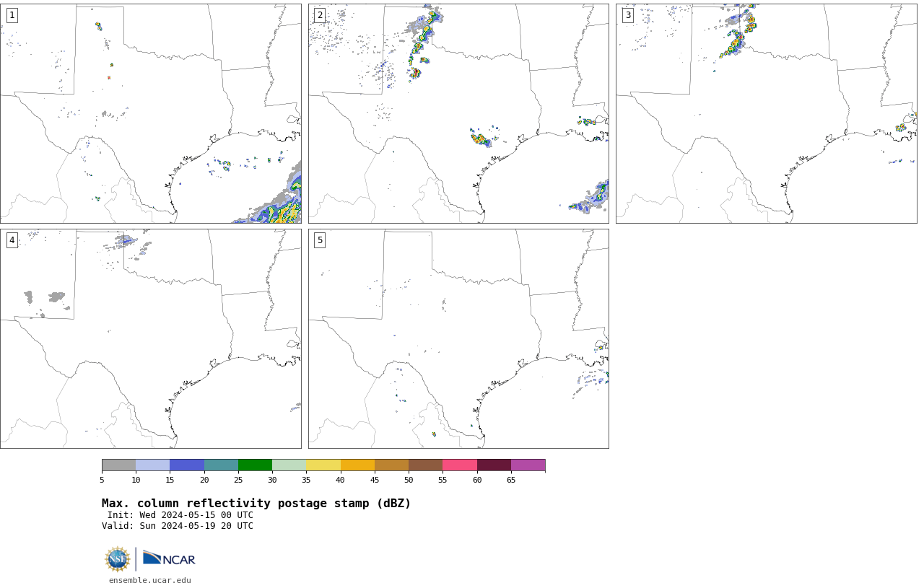
Task: Open ensemble member 4 reflectivity panel
Action: click(150, 338)
